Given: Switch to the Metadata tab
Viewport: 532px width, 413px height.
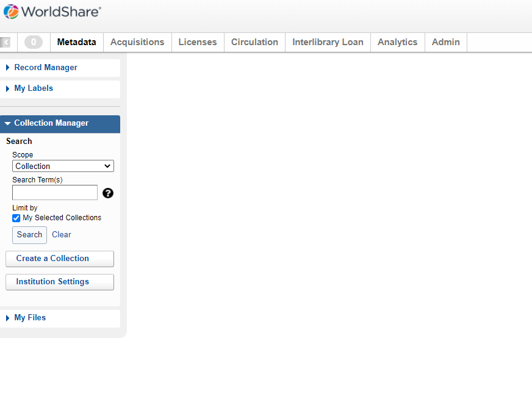Looking at the screenshot, I should pyautogui.click(x=77, y=42).
